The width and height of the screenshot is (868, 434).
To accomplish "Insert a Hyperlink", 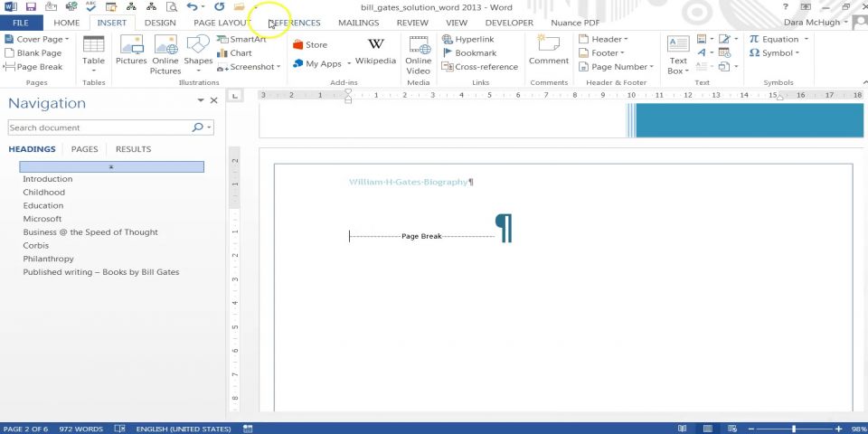I will [x=468, y=39].
